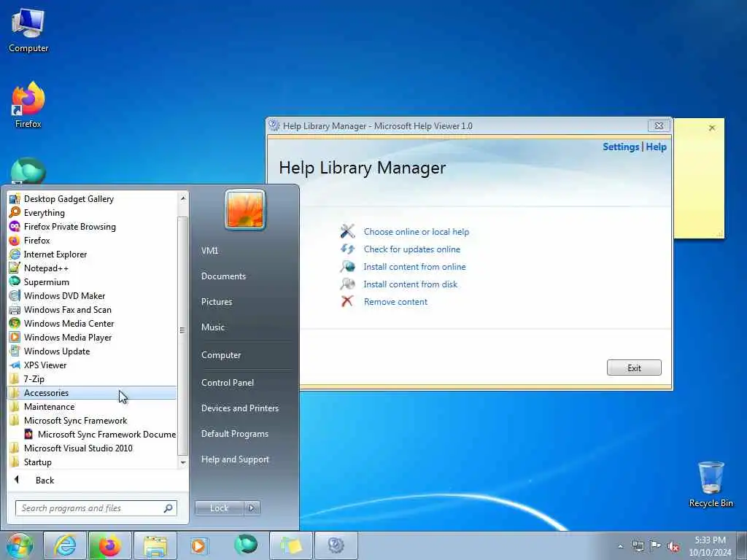
Task: Open Computer desktop icon
Action: (28, 31)
